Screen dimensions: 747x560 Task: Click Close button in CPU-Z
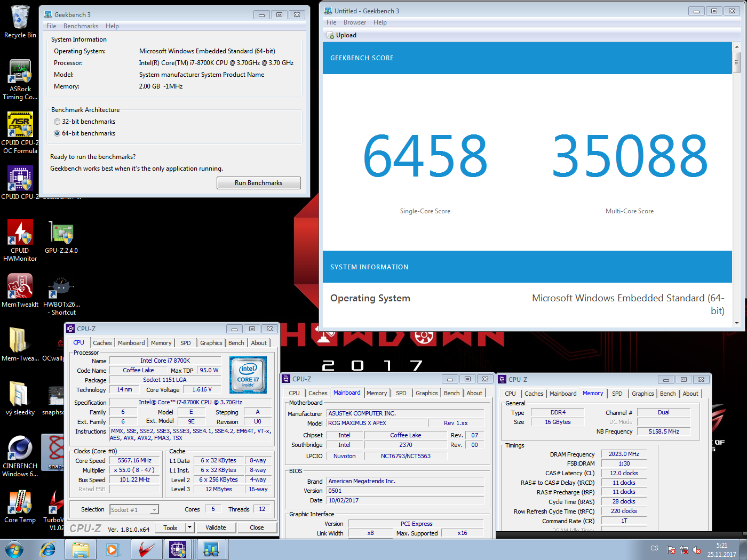tap(257, 527)
